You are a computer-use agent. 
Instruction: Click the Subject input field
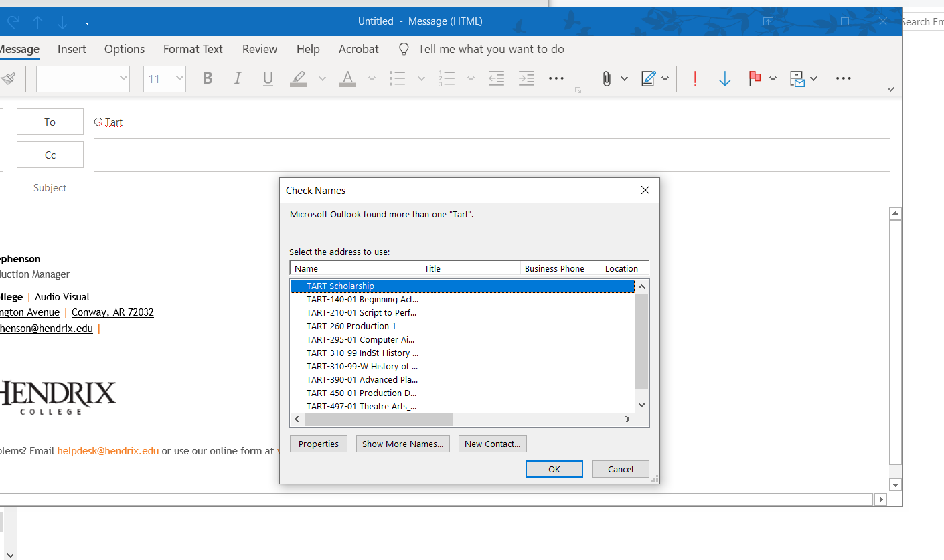tap(491, 188)
